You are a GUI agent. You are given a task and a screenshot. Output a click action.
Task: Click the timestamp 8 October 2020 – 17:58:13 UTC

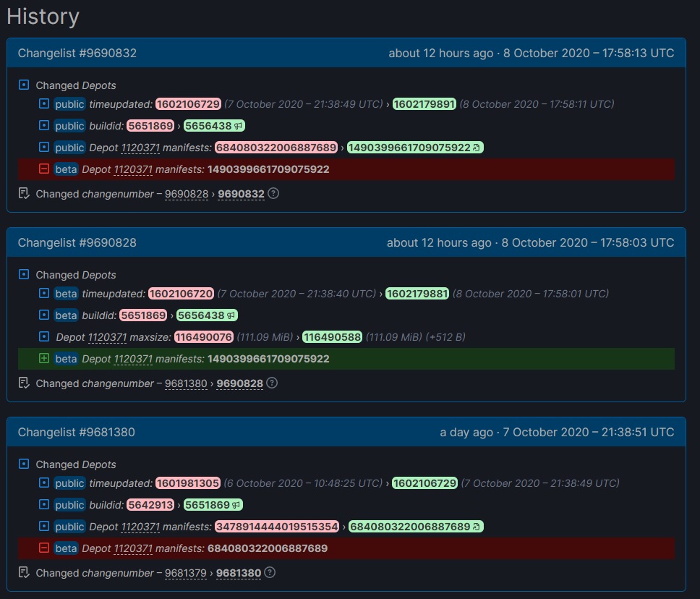coord(589,53)
